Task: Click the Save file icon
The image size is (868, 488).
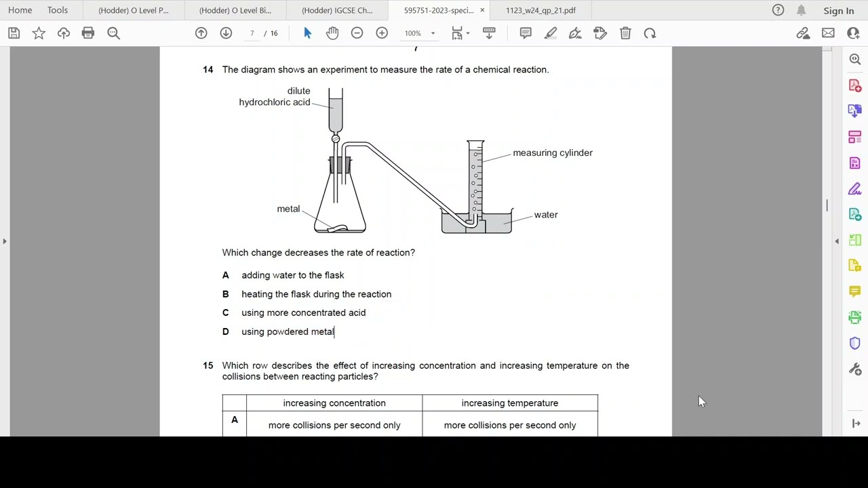Action: (14, 33)
